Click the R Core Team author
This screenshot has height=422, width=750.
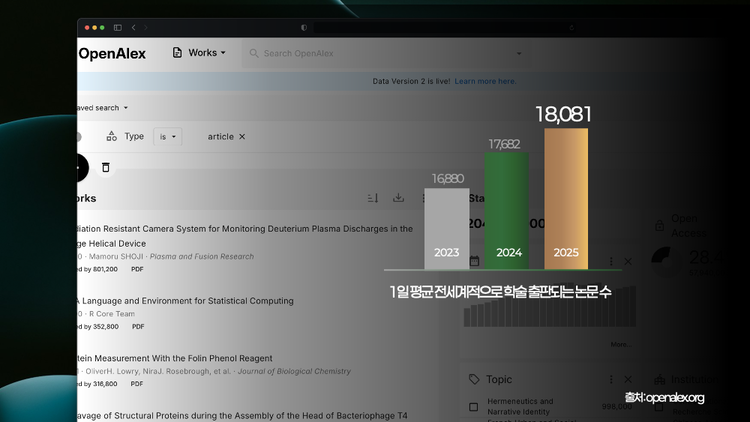click(112, 314)
